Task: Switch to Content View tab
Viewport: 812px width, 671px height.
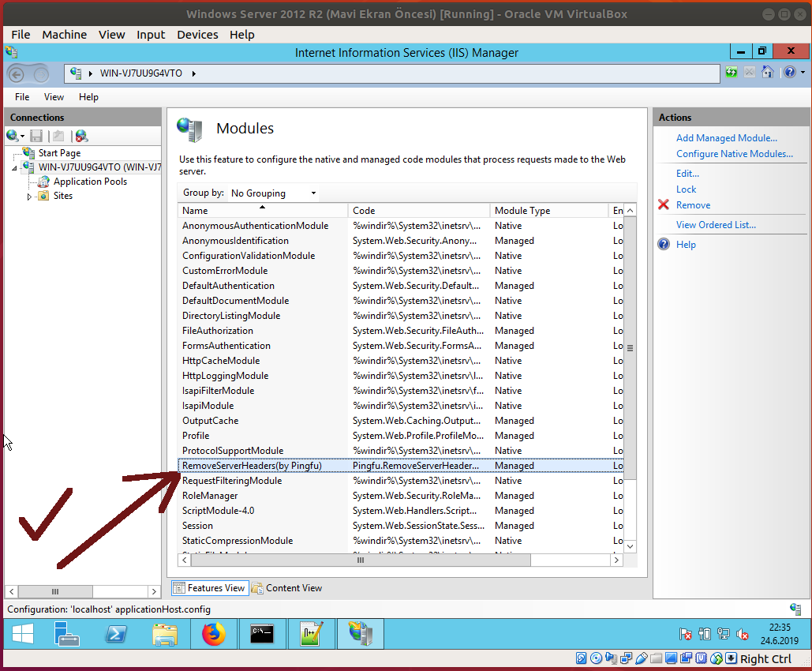Action: pyautogui.click(x=287, y=588)
